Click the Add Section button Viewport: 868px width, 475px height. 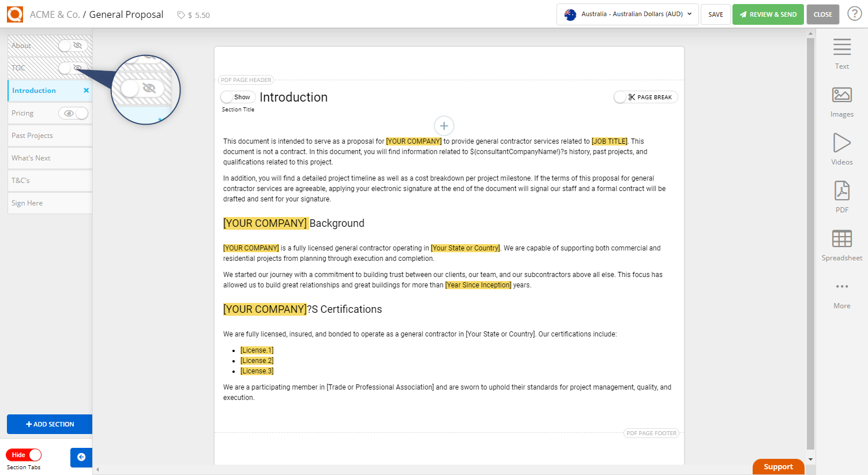tap(49, 424)
